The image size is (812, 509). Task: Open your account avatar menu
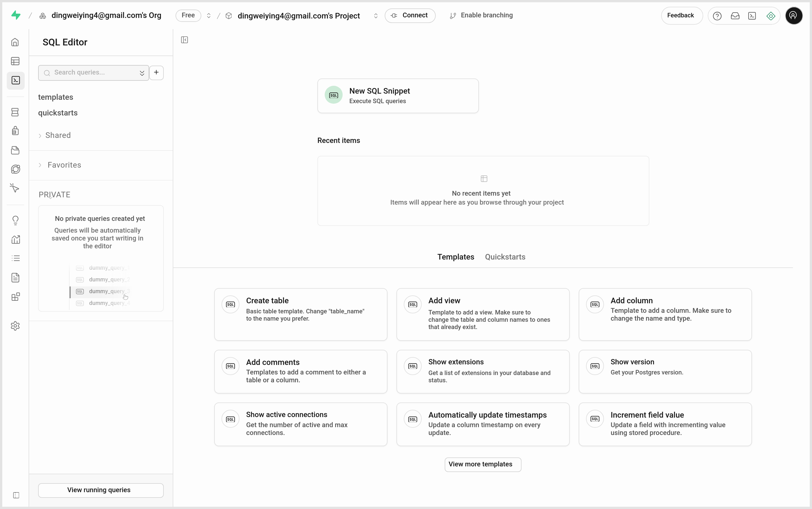pyautogui.click(x=793, y=15)
